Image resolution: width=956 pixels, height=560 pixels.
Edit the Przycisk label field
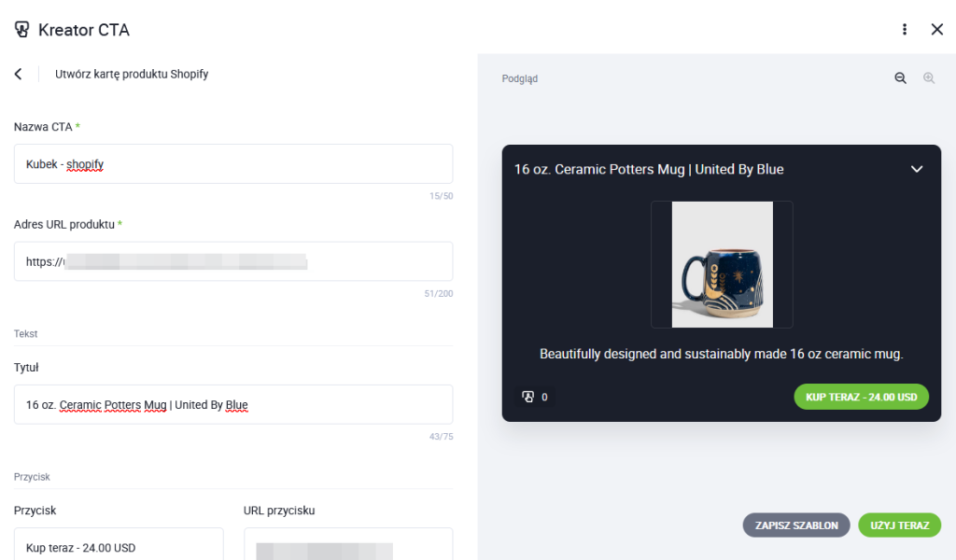(119, 546)
